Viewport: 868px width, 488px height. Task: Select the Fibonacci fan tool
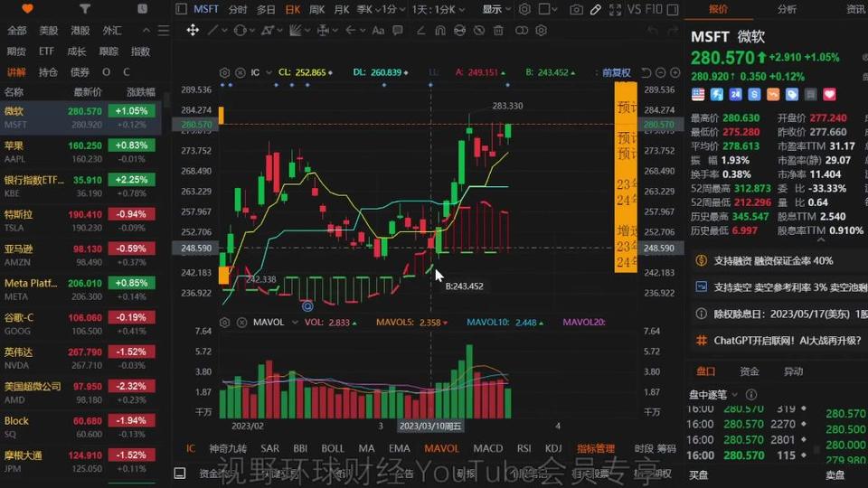click(296, 31)
